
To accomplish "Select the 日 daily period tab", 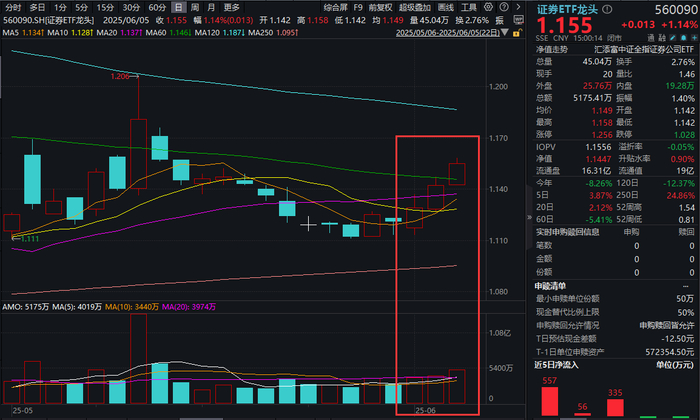I will [178, 8].
